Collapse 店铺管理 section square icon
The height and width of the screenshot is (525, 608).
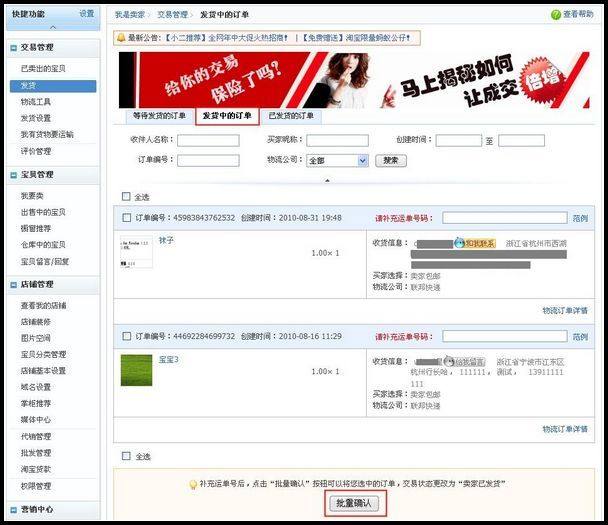coord(14,285)
